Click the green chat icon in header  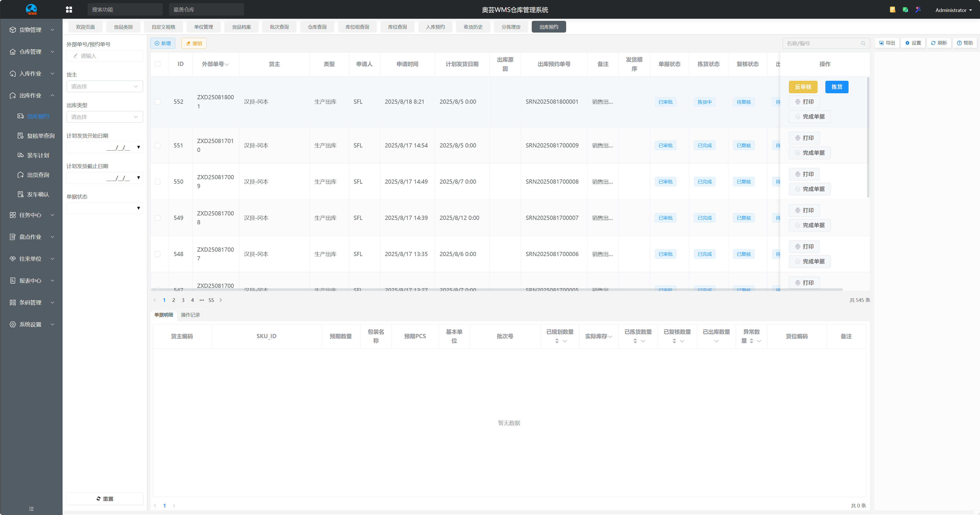click(x=905, y=9)
